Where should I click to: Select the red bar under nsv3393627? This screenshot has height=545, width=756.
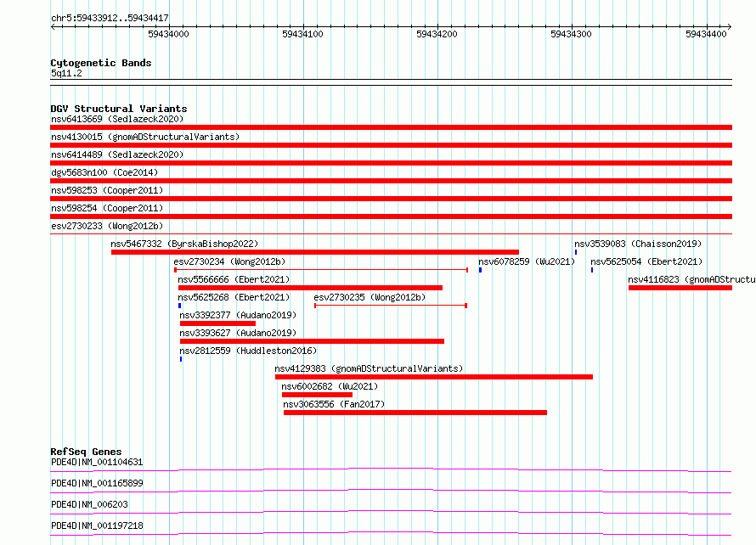[x=312, y=341]
